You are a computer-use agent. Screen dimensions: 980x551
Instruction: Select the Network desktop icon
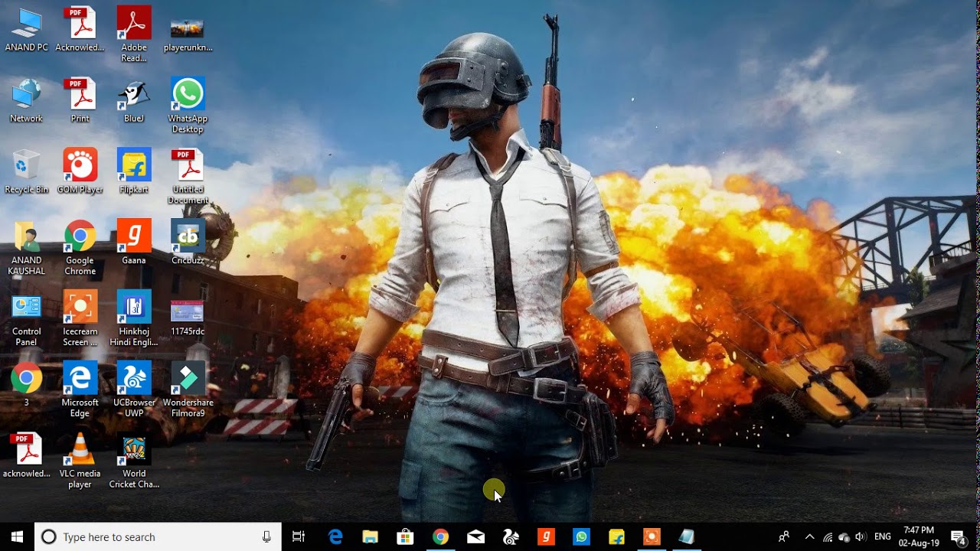(x=26, y=101)
